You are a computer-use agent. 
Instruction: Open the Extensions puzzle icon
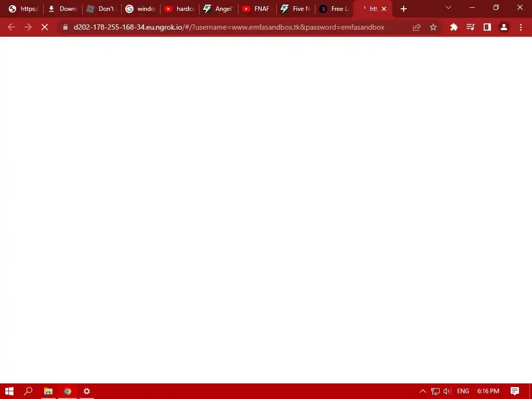point(454,27)
